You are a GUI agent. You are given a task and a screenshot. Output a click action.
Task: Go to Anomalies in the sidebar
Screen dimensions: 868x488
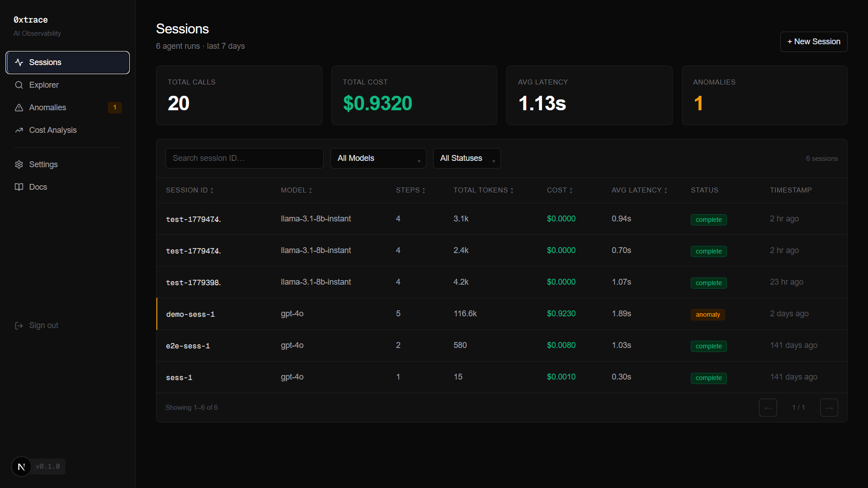pyautogui.click(x=68, y=108)
